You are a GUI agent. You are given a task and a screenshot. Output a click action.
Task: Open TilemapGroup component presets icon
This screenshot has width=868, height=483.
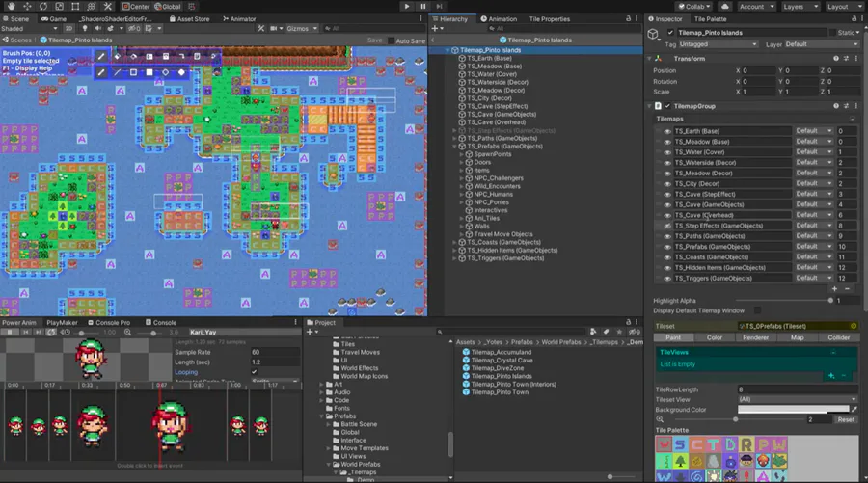(846, 106)
